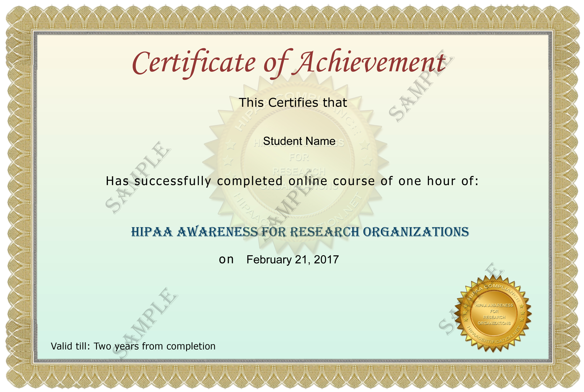Click the word 'ORGANIZATIONS' in the course title

(x=416, y=232)
